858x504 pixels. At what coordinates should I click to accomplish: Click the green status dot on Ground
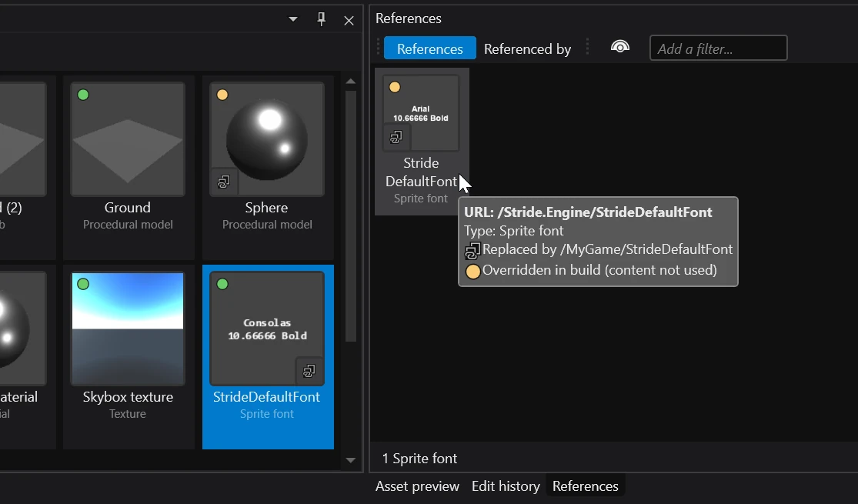(83, 95)
